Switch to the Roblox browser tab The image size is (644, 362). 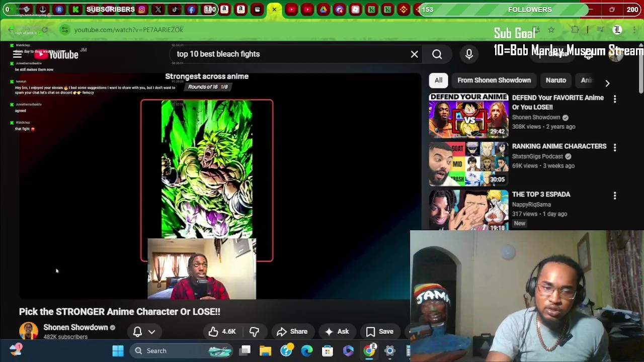click(x=356, y=9)
